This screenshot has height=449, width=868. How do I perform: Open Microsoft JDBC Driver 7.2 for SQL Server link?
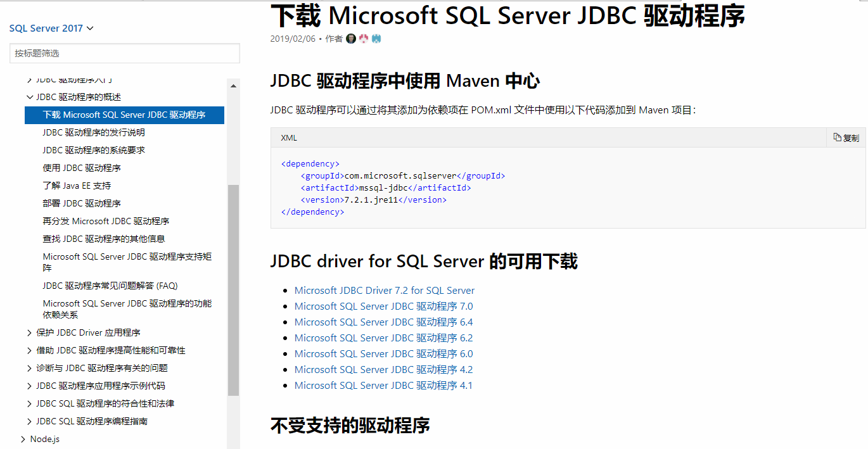tap(385, 290)
